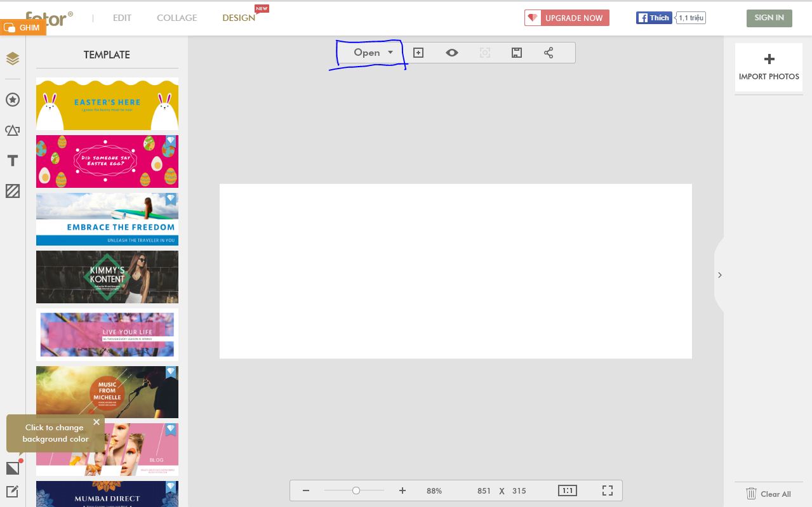The width and height of the screenshot is (812, 507).
Task: Click the Facebook Thích like button
Action: tap(653, 18)
